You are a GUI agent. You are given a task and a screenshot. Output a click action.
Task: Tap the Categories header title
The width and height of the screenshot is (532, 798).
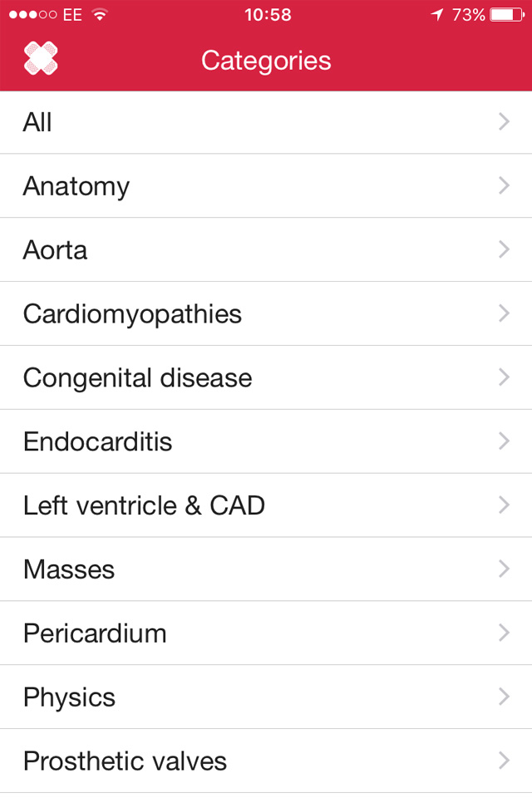click(266, 61)
